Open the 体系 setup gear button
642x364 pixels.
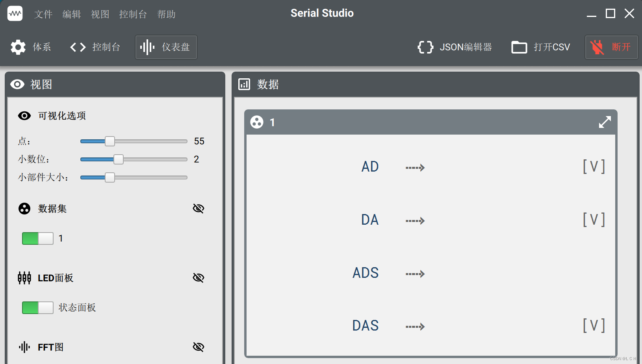31,47
